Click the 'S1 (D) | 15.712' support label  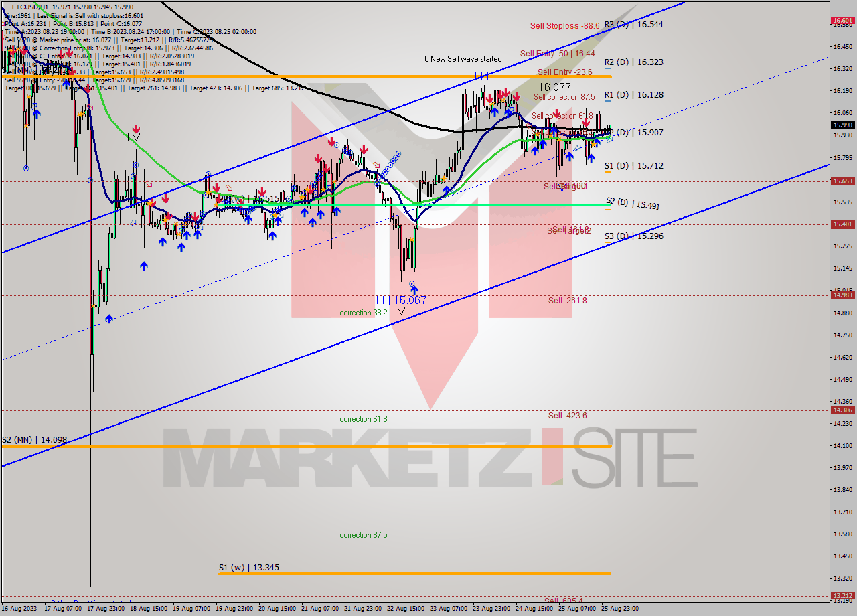[633, 165]
